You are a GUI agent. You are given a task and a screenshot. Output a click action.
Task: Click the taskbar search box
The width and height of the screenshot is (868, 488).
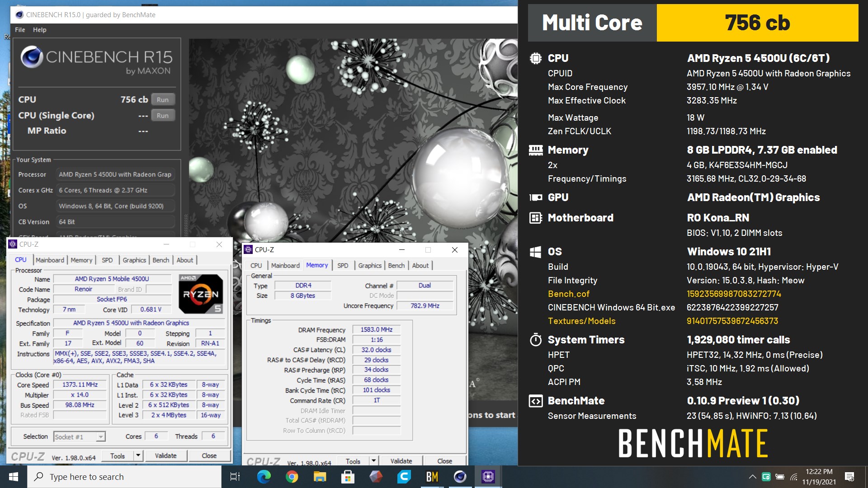click(x=124, y=477)
